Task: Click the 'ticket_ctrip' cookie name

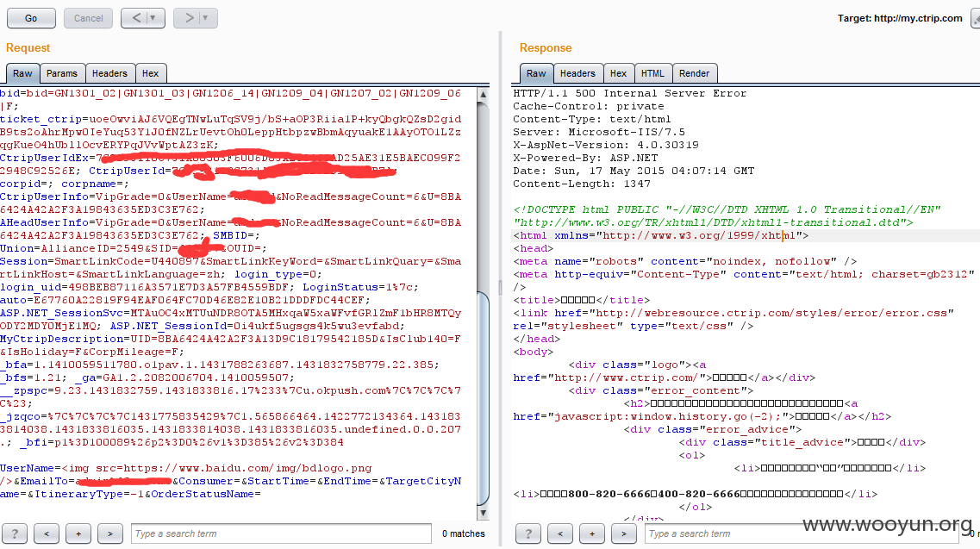Action: click(x=41, y=119)
